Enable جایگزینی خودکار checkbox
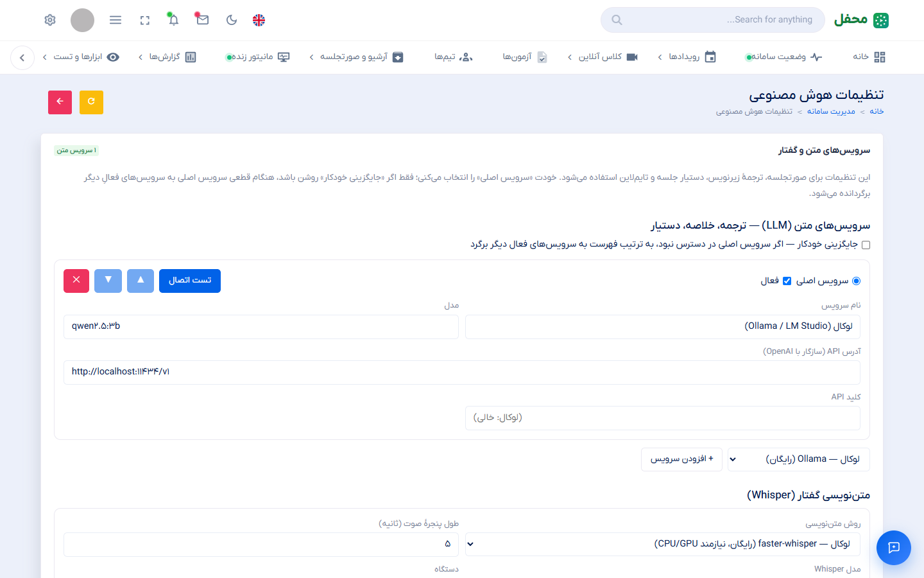This screenshot has width=924, height=578. pos(866,245)
